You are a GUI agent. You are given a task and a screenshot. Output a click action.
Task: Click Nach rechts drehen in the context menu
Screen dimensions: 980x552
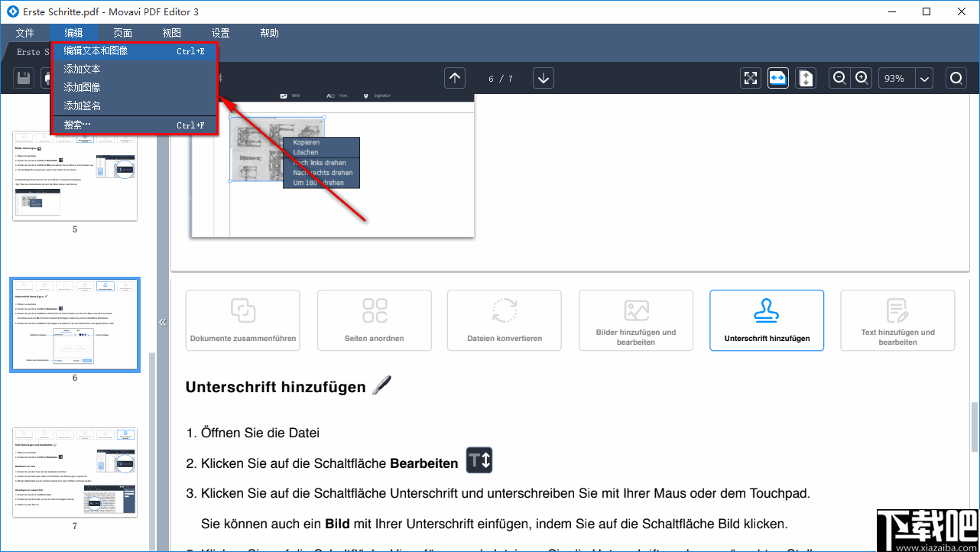pyautogui.click(x=322, y=171)
